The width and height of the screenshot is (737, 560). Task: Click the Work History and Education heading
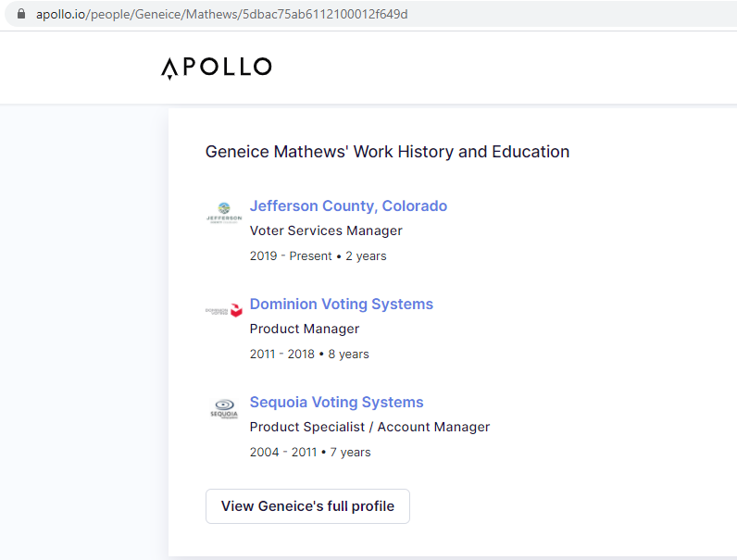tap(387, 152)
